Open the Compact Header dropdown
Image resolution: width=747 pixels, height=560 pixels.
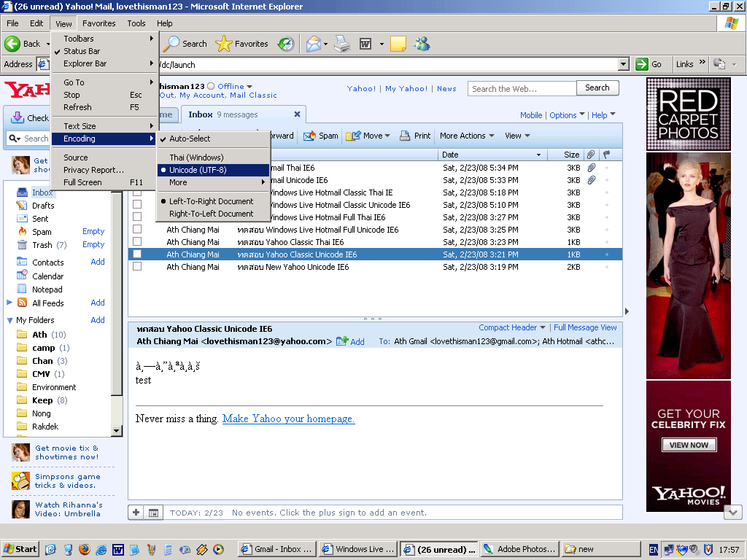(x=543, y=327)
